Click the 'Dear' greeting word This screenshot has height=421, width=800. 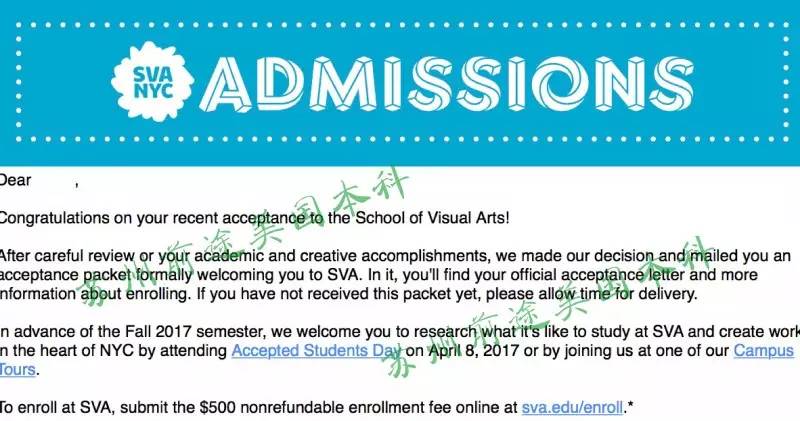click(15, 180)
